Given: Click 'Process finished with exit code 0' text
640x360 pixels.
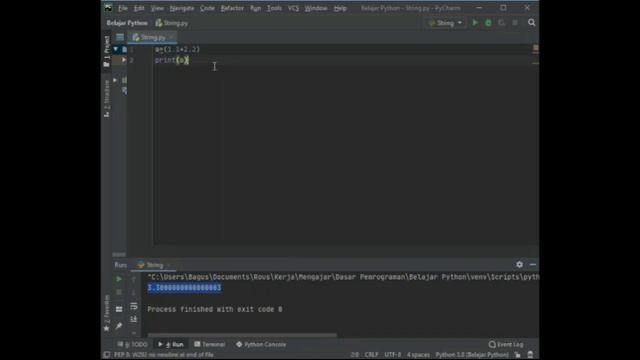Looking at the screenshot, I should tap(215, 309).
